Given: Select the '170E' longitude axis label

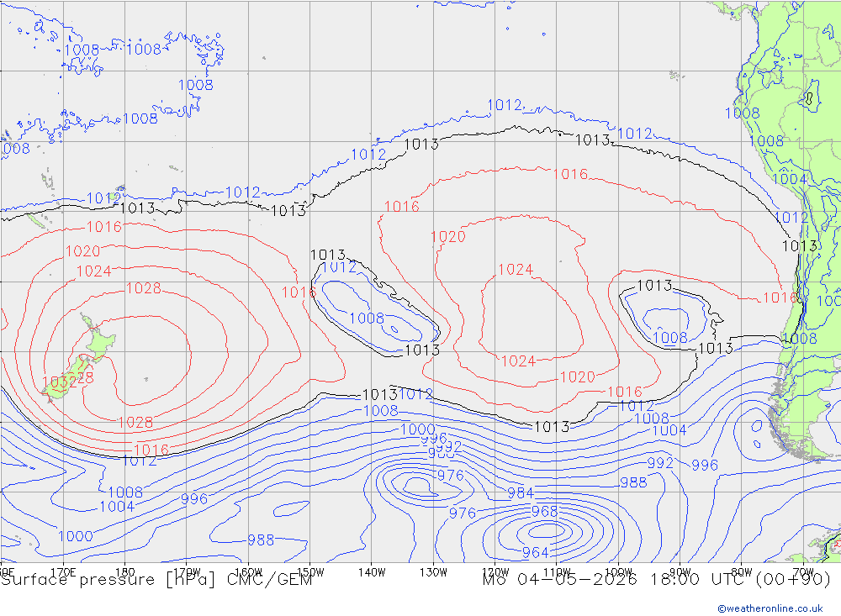Looking at the screenshot, I should (x=63, y=572).
